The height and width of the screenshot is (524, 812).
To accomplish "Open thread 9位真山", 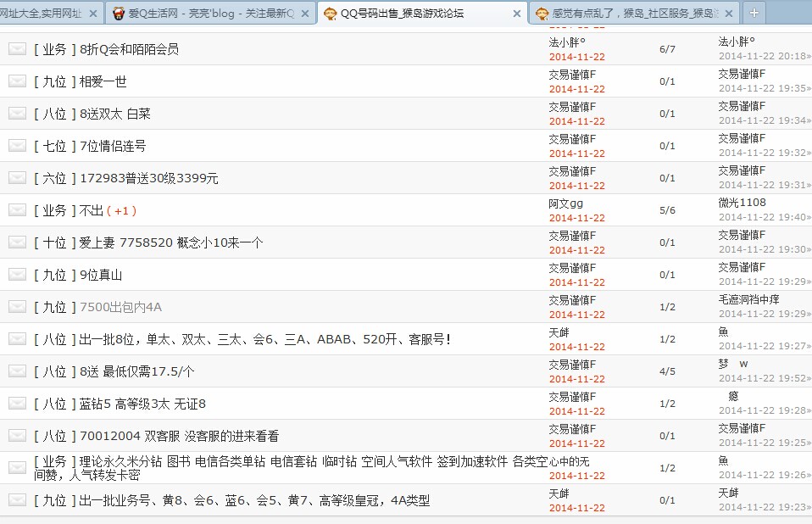I will (x=101, y=275).
